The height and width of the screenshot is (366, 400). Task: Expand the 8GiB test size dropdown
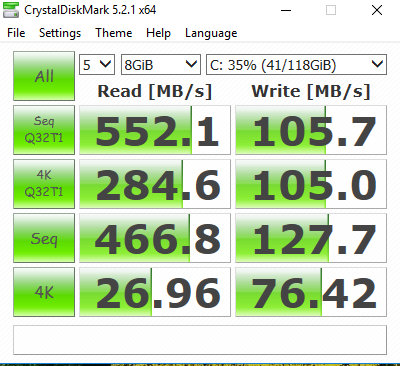pos(161,64)
